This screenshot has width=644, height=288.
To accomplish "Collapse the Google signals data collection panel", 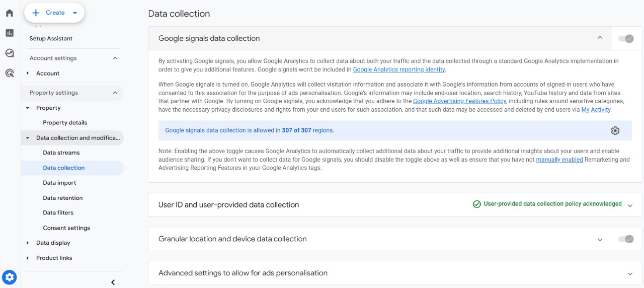I will pyautogui.click(x=600, y=38).
